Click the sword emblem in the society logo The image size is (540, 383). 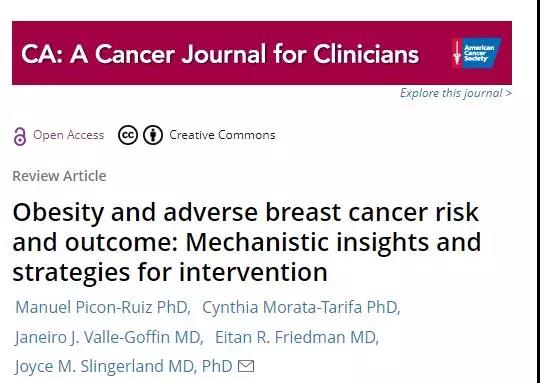coord(457,53)
